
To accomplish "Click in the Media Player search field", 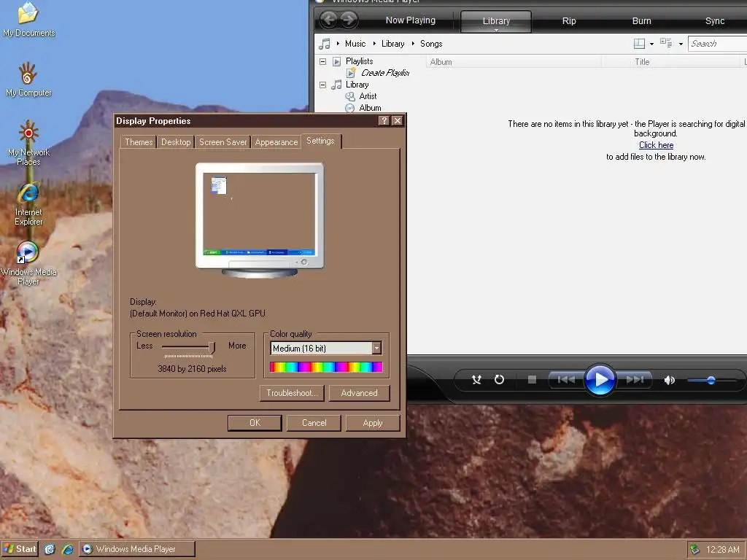I will (718, 44).
